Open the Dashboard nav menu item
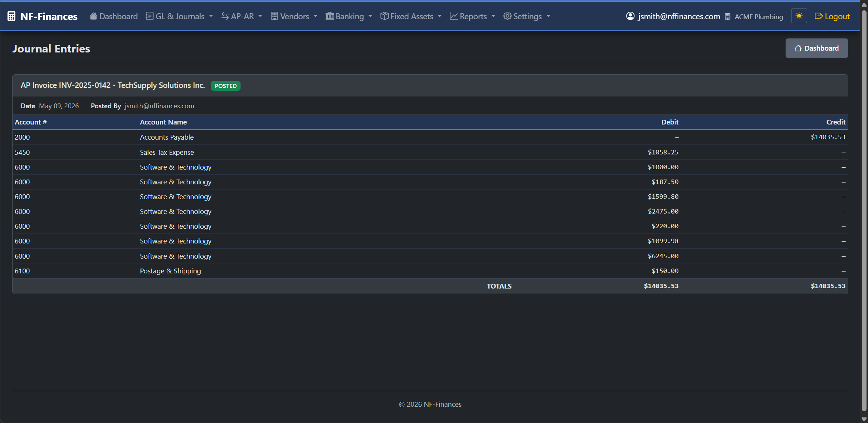 114,16
